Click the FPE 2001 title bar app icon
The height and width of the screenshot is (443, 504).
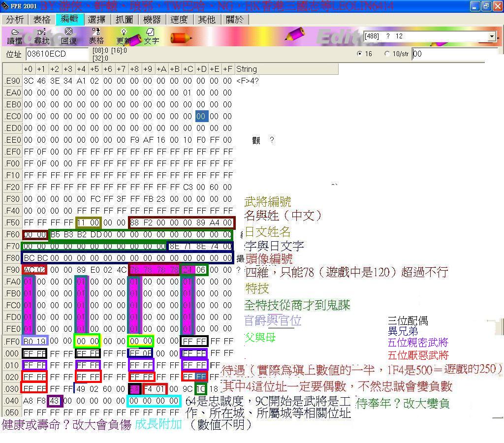point(5,6)
